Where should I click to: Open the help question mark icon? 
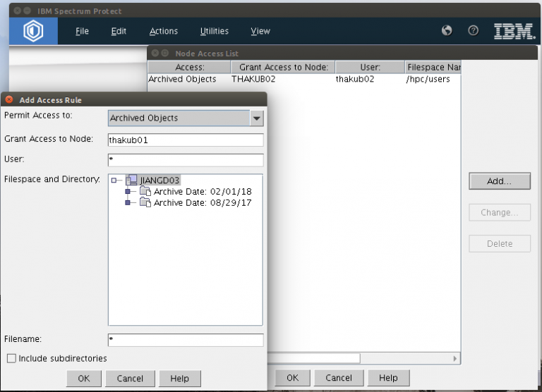pos(474,30)
